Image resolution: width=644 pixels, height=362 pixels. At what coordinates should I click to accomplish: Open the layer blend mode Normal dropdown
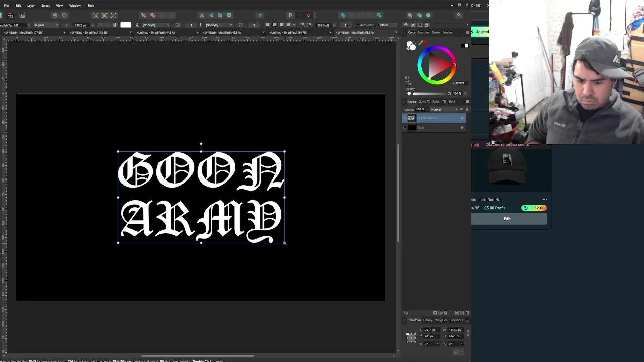coord(444,109)
